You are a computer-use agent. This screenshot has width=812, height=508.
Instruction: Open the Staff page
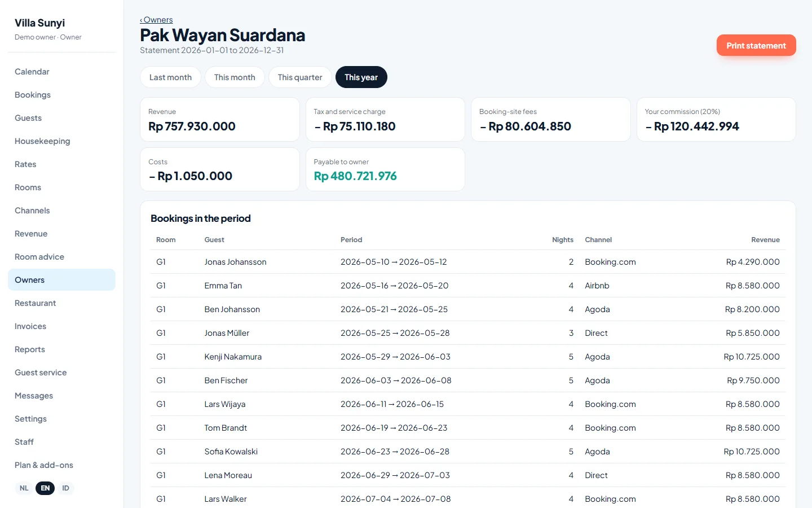pos(61,442)
